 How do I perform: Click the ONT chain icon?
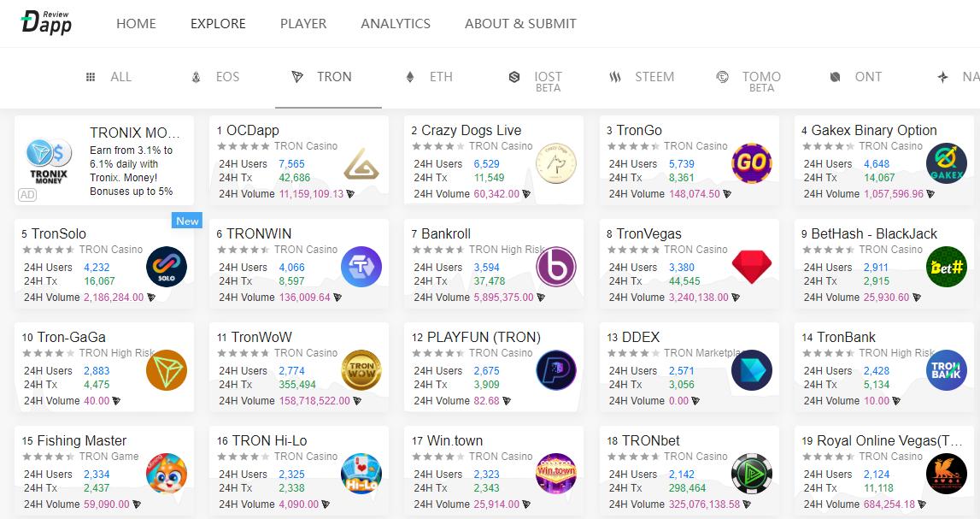[x=835, y=77]
